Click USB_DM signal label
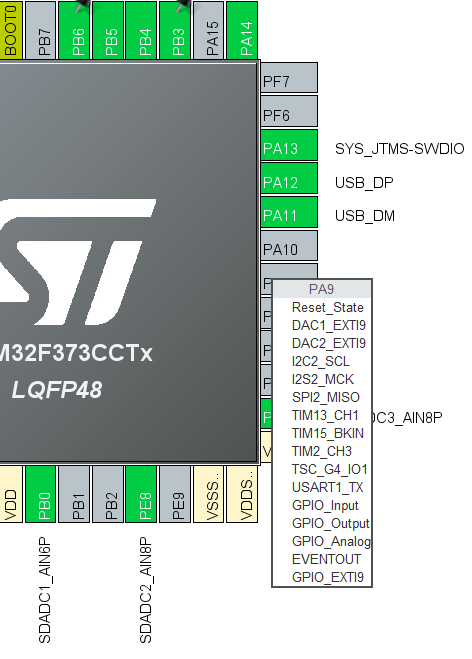The height and width of the screenshot is (659, 472). 365,216
